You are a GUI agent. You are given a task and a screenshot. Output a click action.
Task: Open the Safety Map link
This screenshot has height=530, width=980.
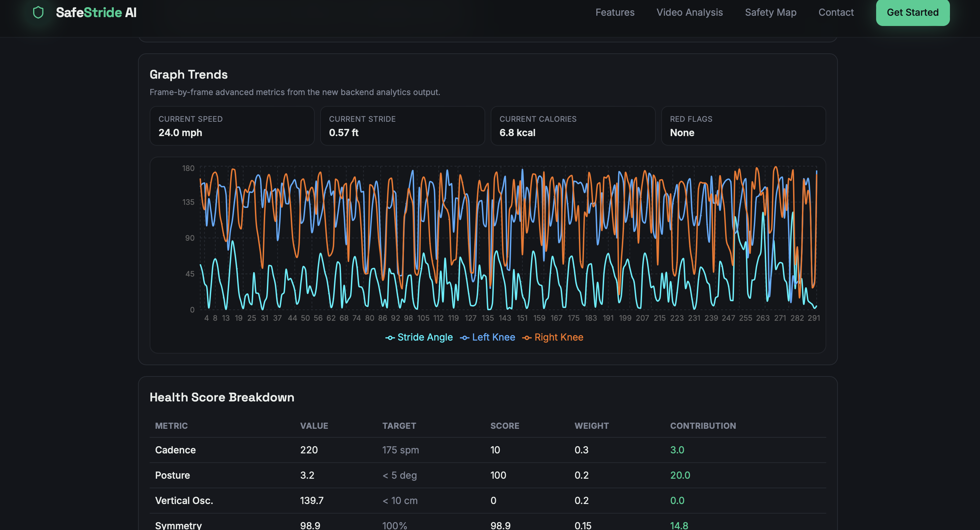[770, 13]
